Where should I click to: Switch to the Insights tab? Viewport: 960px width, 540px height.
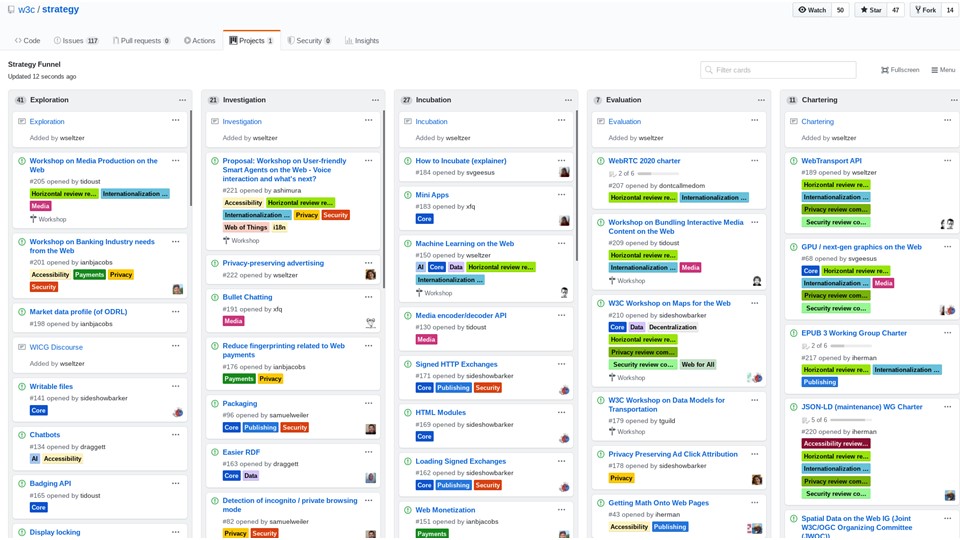[362, 41]
